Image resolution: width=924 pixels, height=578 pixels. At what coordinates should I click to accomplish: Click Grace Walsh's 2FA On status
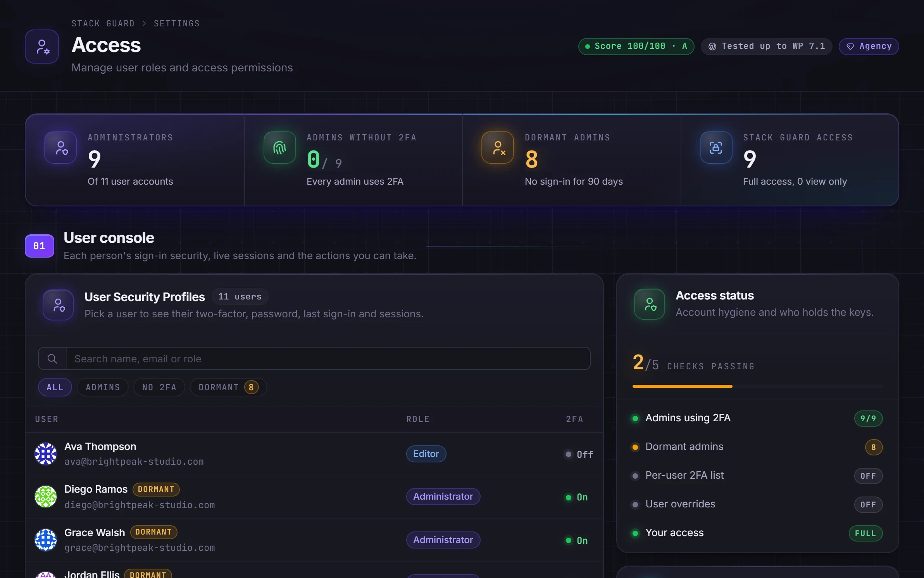(576, 541)
